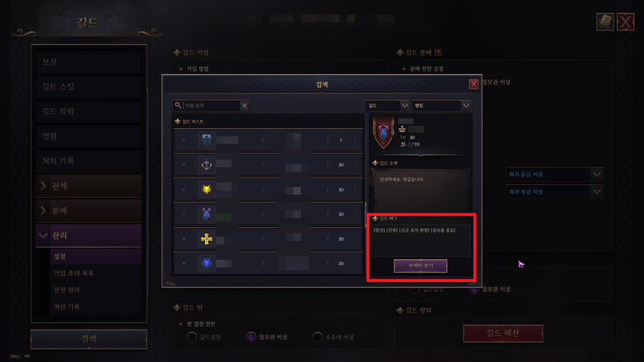Select the purple scorpion guild emblem row
The height and width of the screenshot is (362, 644).
[x=268, y=214]
